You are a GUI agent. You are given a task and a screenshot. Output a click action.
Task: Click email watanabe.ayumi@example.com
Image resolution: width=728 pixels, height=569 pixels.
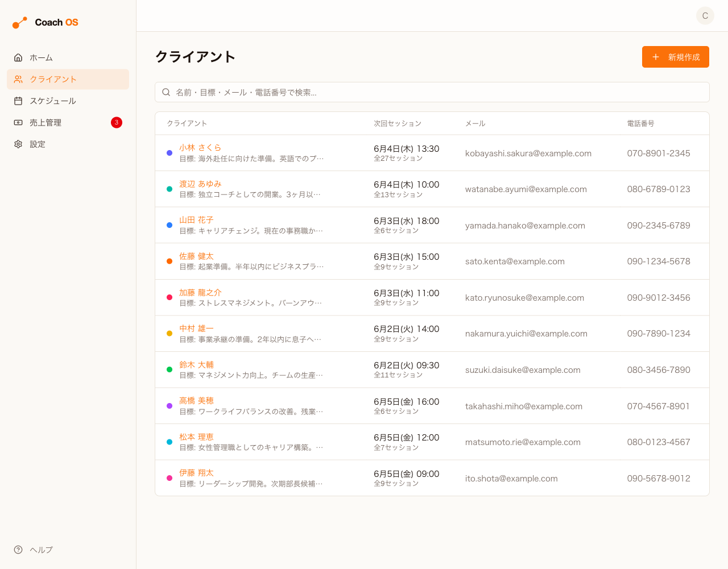526,189
